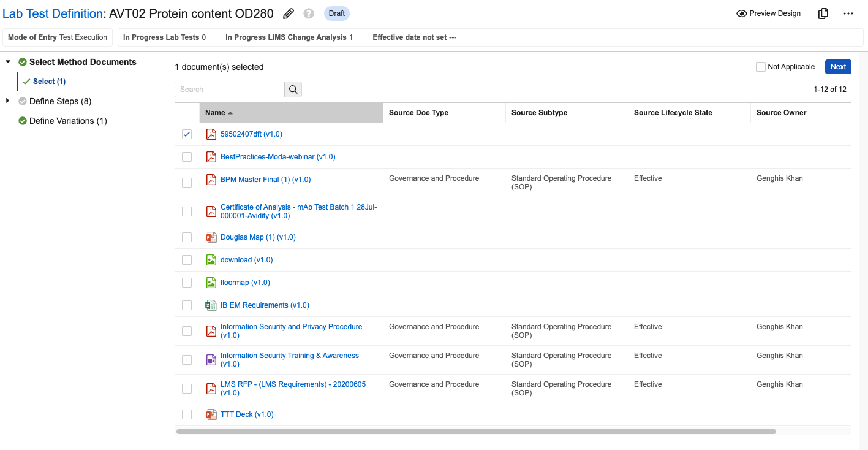
Task: Open the help question mark icon
Action: (309, 13)
